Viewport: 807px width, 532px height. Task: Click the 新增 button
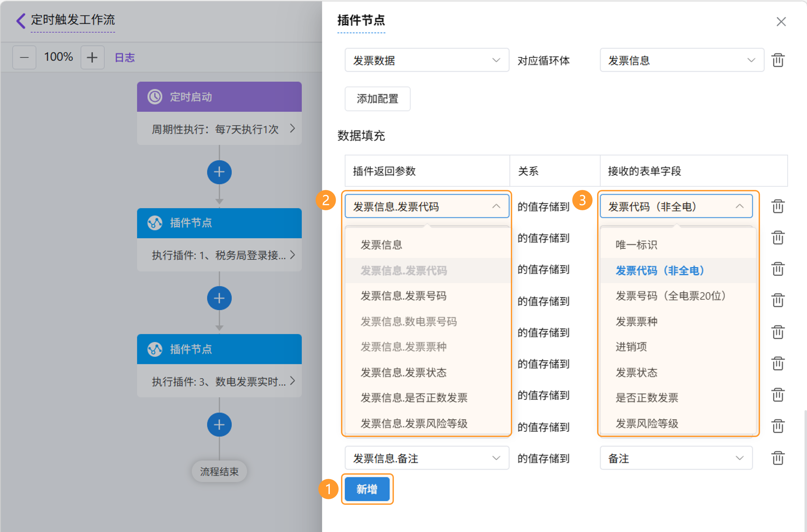click(x=367, y=489)
